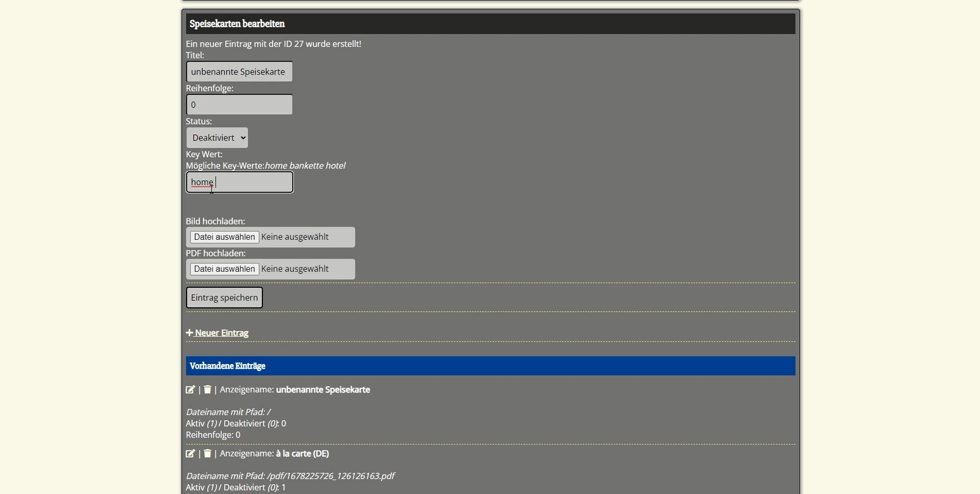Screen dimensions: 980x494
Task: Click the bold unbenannte Speisekarte display name
Action: coord(323,390)
